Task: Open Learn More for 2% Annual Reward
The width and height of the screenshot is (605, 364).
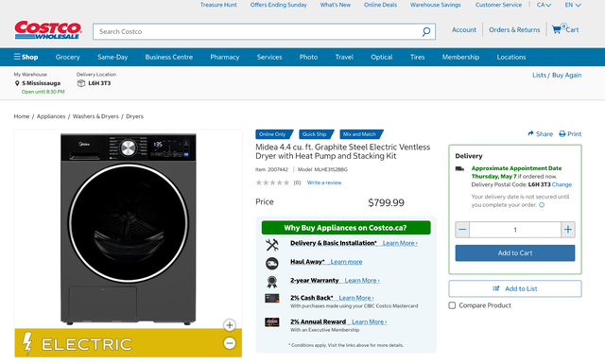Action: tap(370, 321)
